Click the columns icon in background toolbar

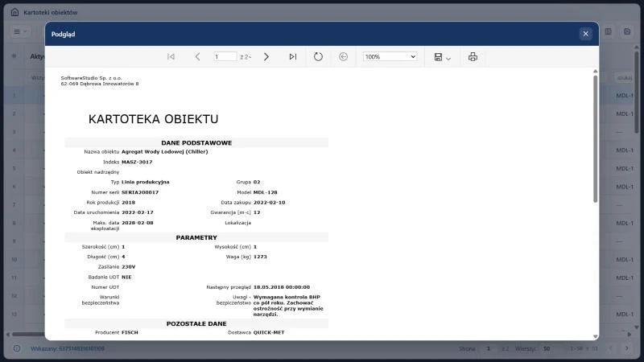coord(609,31)
